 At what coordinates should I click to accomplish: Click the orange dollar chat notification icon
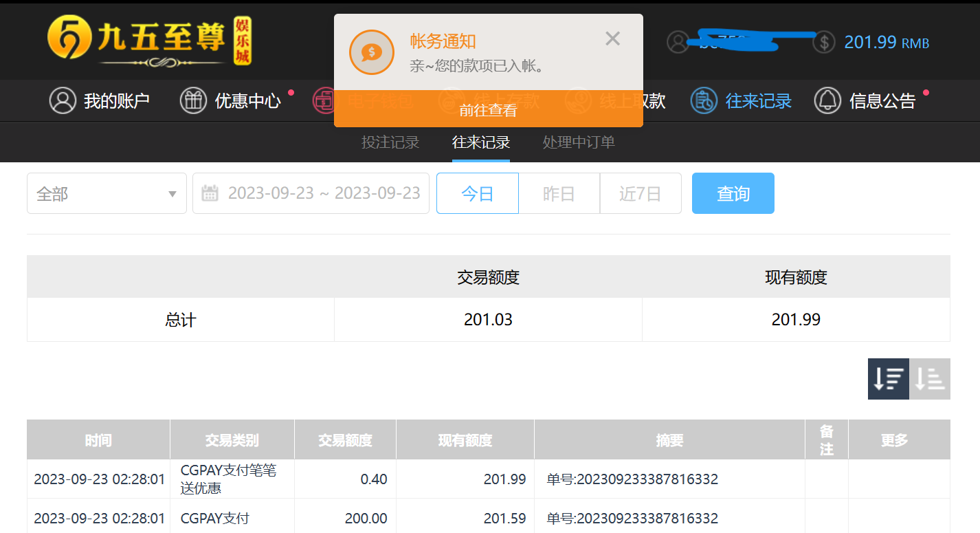click(371, 52)
